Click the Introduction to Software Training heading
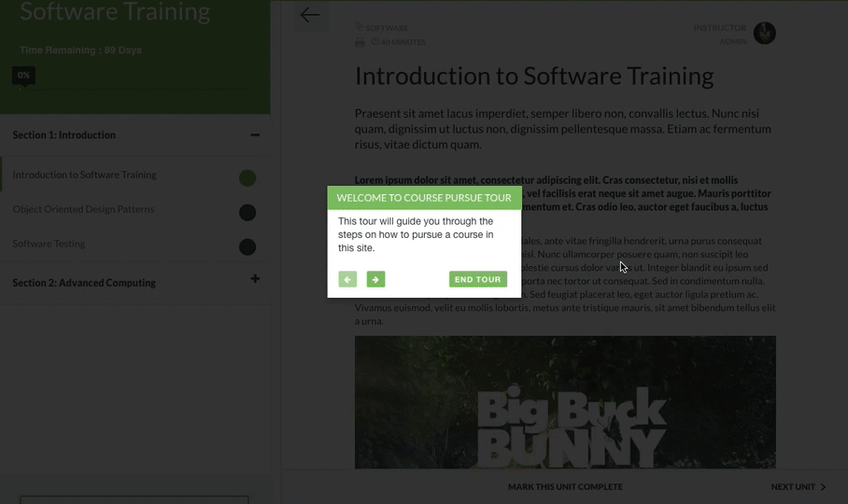 coord(534,77)
